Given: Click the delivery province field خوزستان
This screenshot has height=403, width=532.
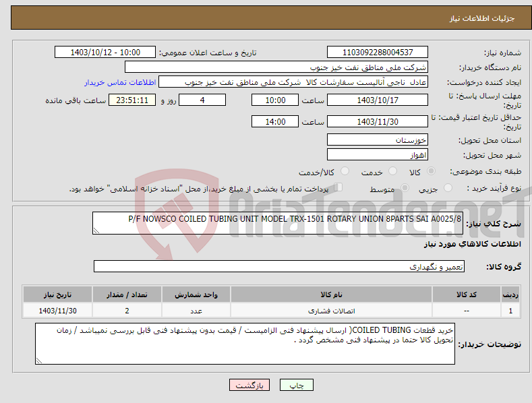Looking at the screenshot, I should (378, 139).
